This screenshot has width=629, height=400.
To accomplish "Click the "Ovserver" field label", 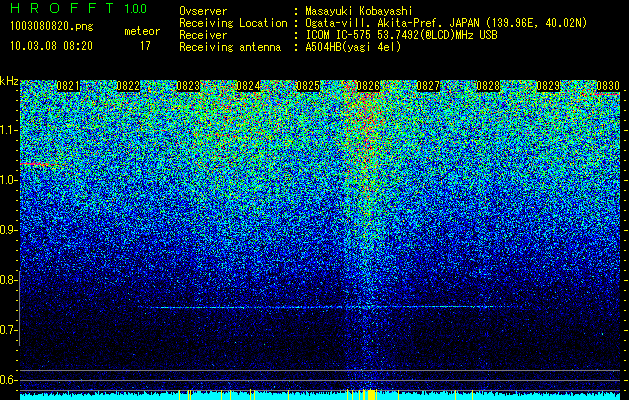I will tap(203, 12).
